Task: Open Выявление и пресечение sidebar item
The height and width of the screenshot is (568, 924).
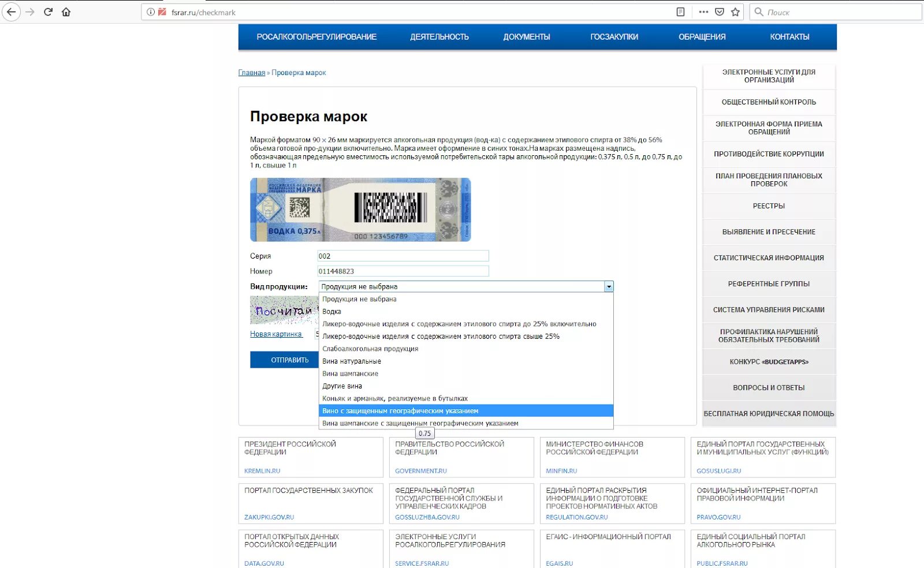Action: (x=769, y=232)
